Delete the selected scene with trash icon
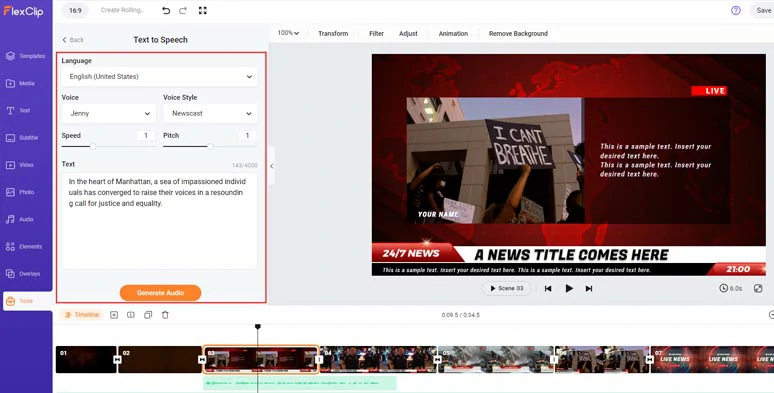 click(x=165, y=314)
